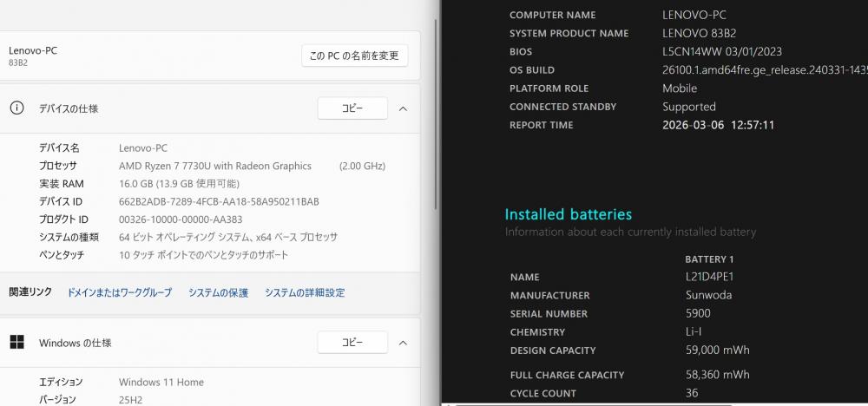Click the settings window vertical scrollbar

click(x=437, y=114)
